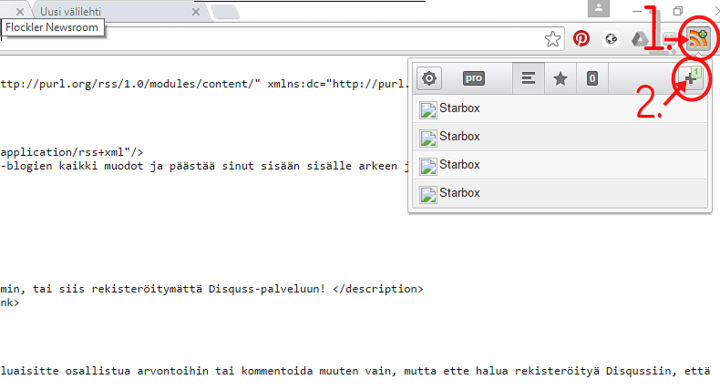Click the unread counter showing 0
This screenshot has height=390, width=720.
point(592,79)
